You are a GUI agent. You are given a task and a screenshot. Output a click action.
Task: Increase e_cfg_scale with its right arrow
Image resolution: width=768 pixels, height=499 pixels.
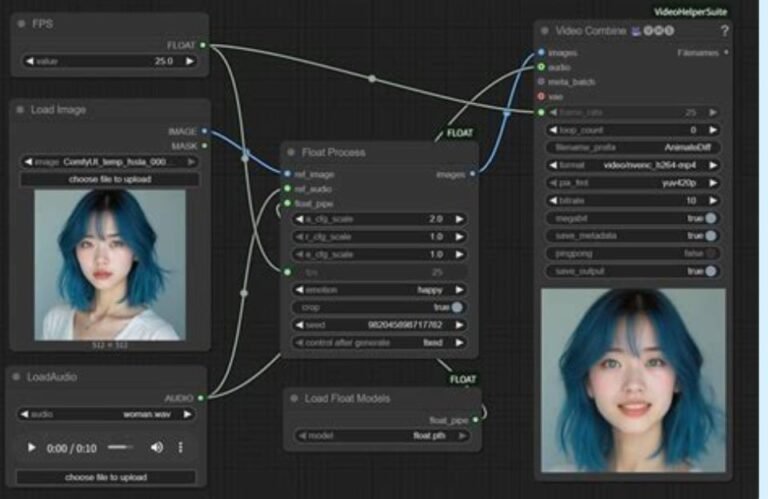(x=459, y=255)
